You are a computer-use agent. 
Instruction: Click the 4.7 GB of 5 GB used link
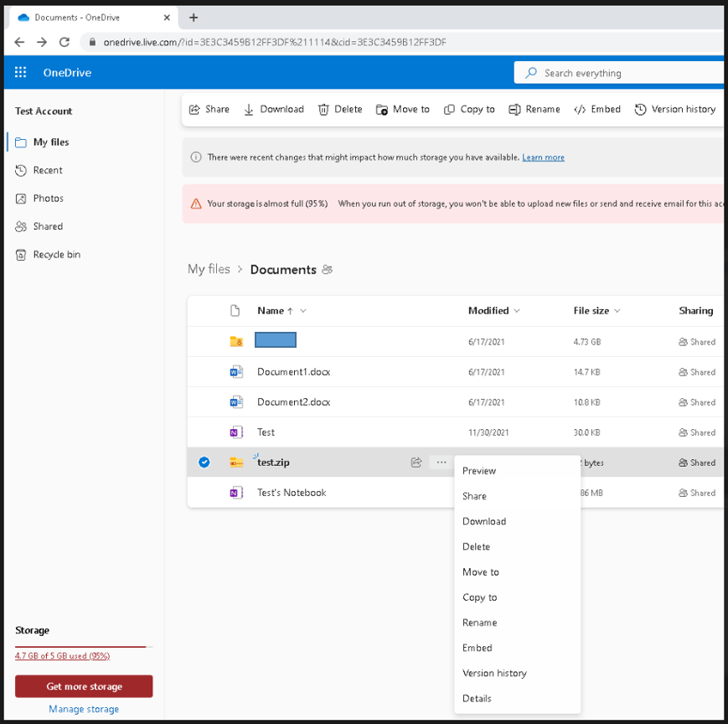pos(63,656)
